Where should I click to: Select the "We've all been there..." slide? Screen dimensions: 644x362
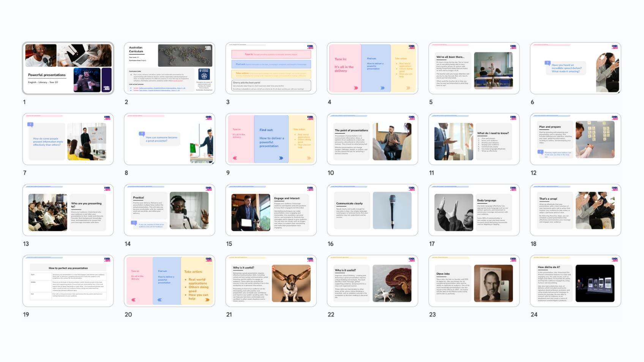pos(474,68)
